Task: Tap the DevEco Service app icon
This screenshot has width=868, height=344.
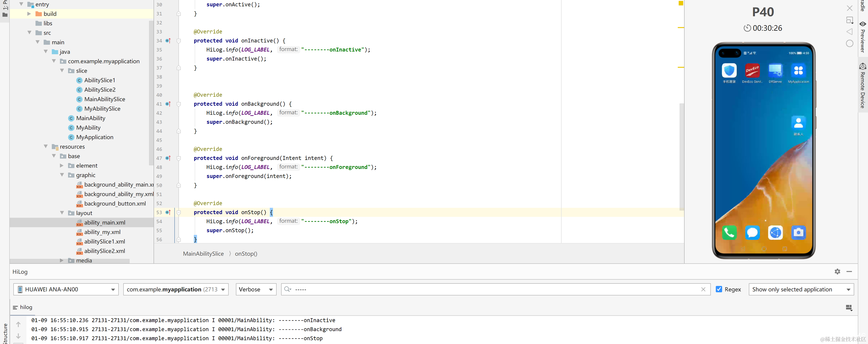Action: point(752,71)
